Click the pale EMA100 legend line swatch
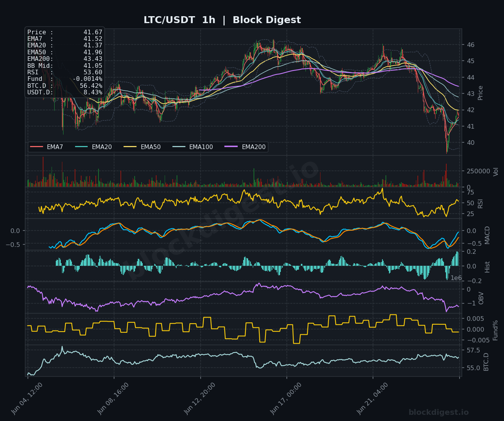 click(x=179, y=147)
